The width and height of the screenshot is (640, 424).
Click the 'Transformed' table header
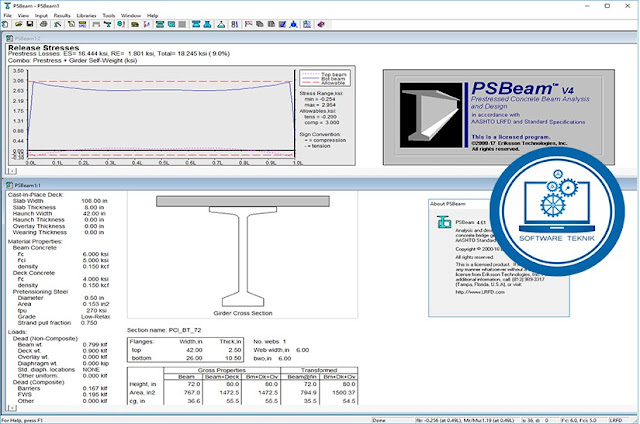point(319,370)
